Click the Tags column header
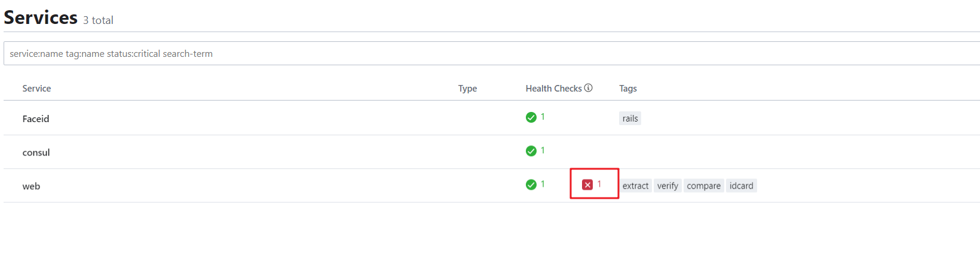The image size is (980, 255). point(627,88)
